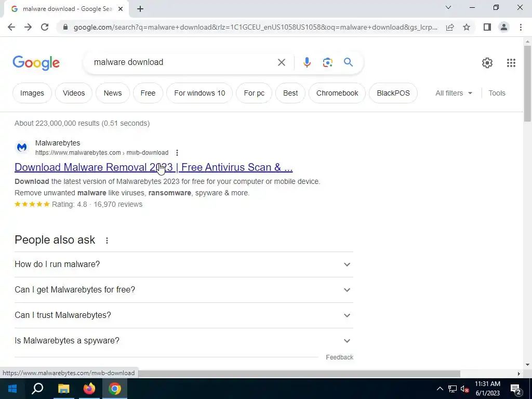This screenshot has height=399, width=532.
Task: Open the notification center icon
Action: point(516,389)
